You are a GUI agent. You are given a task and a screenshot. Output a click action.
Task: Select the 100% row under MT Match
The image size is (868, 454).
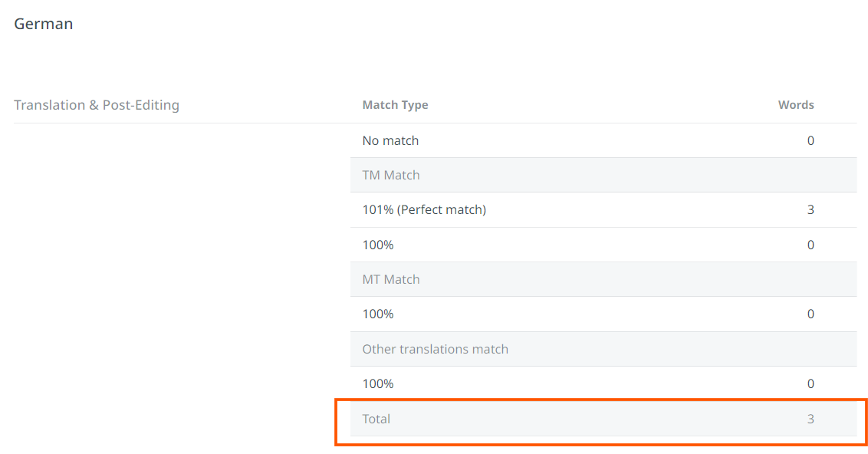click(x=603, y=314)
